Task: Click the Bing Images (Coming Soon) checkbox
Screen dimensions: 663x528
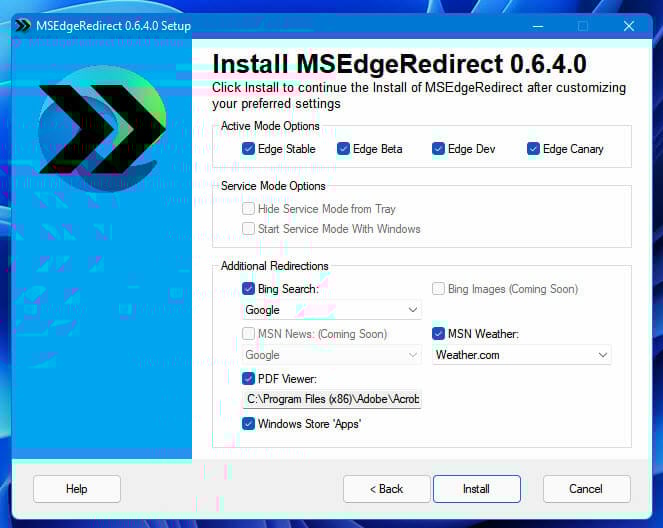Action: [438, 289]
